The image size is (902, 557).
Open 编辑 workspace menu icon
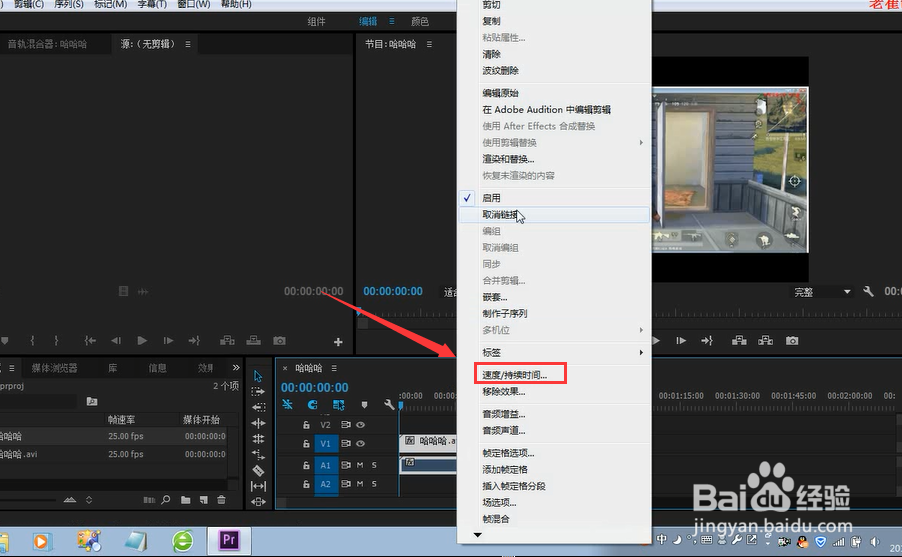(x=392, y=21)
